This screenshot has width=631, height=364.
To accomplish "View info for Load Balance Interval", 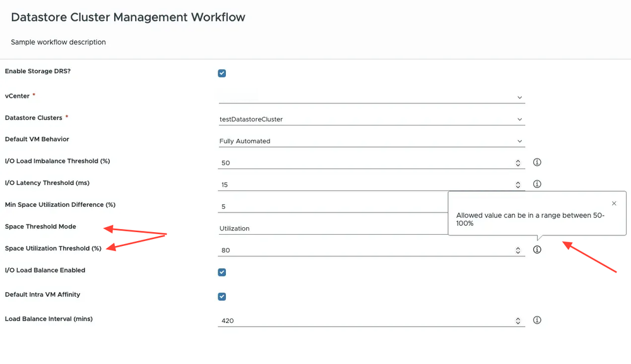I will point(537,320).
